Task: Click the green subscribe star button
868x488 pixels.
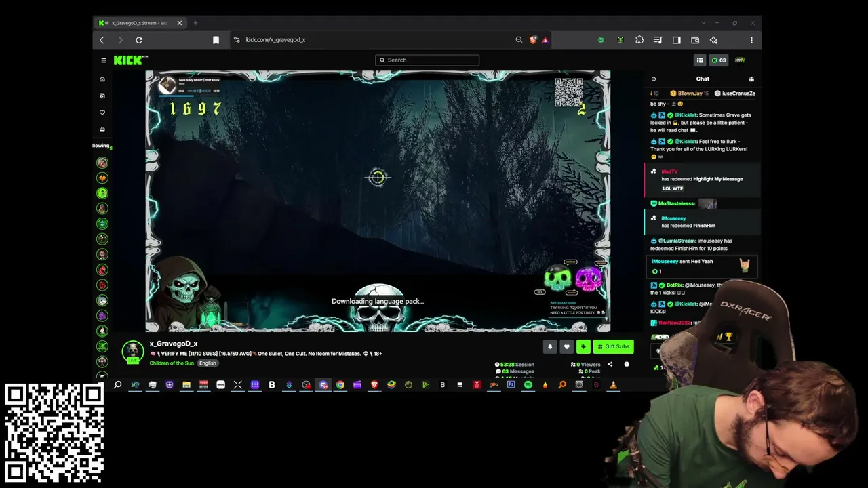Action: click(583, 347)
